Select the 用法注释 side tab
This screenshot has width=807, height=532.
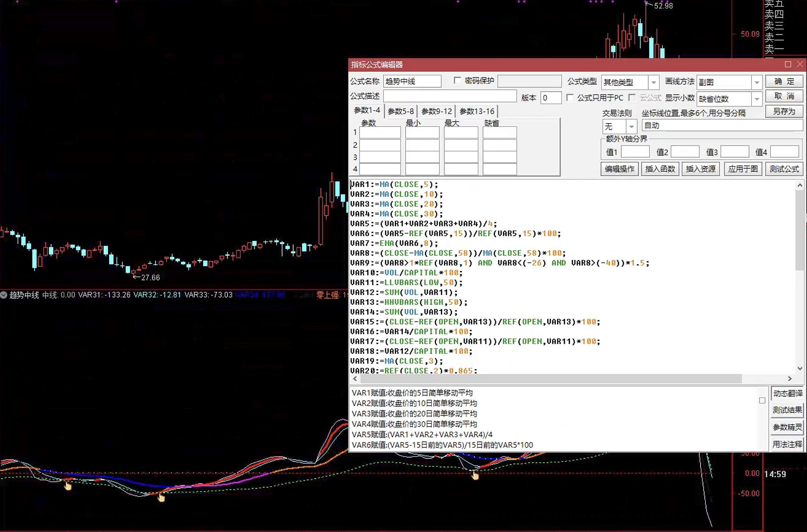coord(787,444)
